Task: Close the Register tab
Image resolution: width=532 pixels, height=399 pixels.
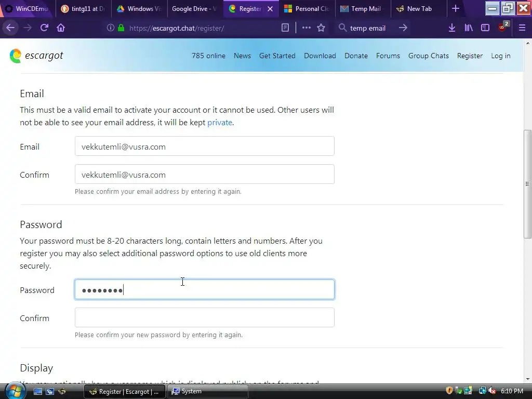Action: pos(270,9)
